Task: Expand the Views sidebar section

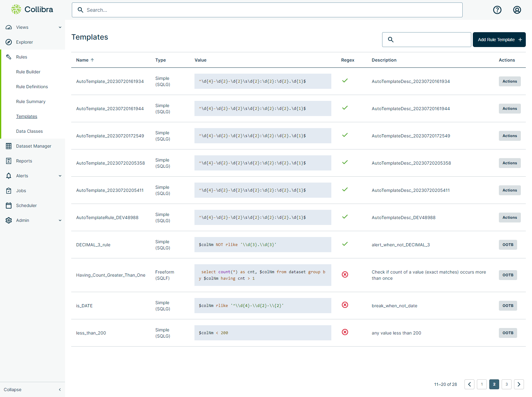Action: click(x=59, y=27)
